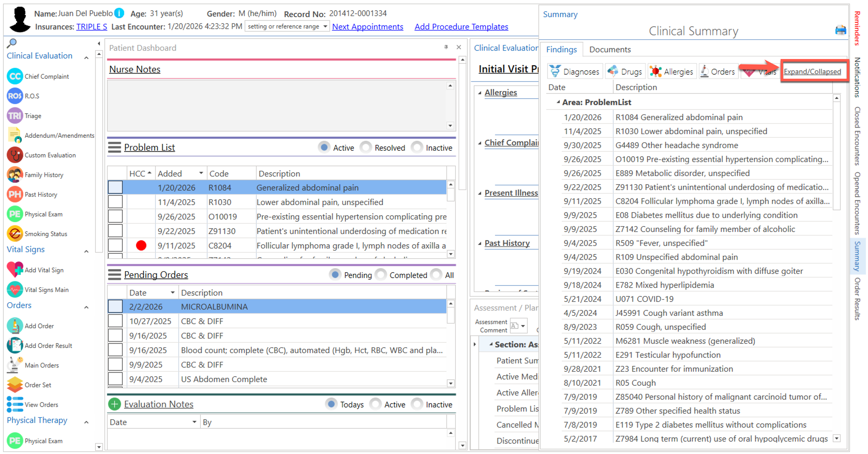Image resolution: width=868 pixels, height=454 pixels.
Task: Click Add Vital Sign heart icon
Action: click(x=14, y=269)
